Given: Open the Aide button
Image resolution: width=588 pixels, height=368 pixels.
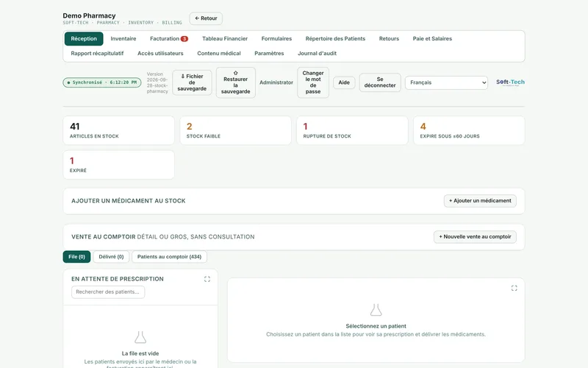Looking at the screenshot, I should [x=344, y=82].
